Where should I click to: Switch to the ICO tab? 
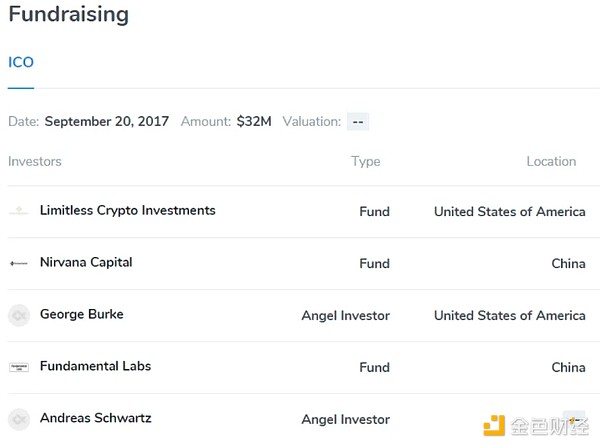[x=21, y=62]
